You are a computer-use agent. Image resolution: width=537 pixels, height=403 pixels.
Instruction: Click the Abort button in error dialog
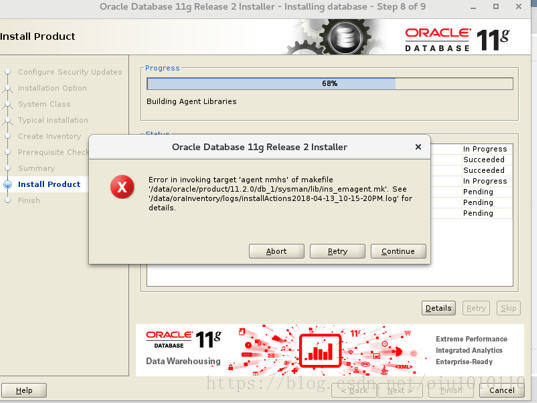tap(276, 251)
